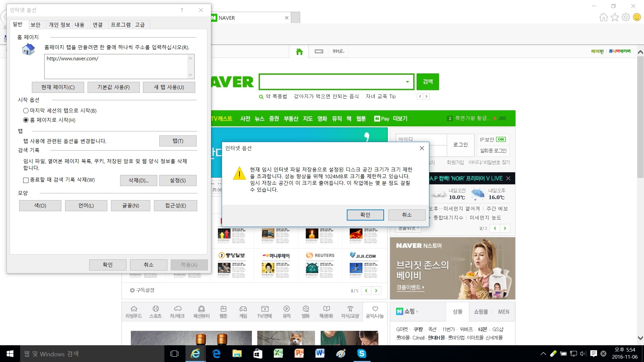Switch to the '보안' tab

click(36, 24)
